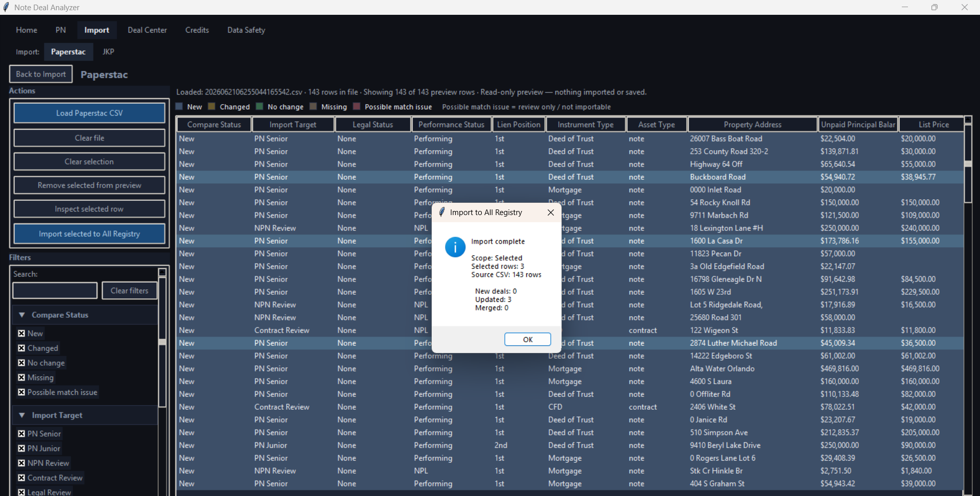Open the Home tab
The height and width of the screenshot is (496, 980).
(x=27, y=30)
